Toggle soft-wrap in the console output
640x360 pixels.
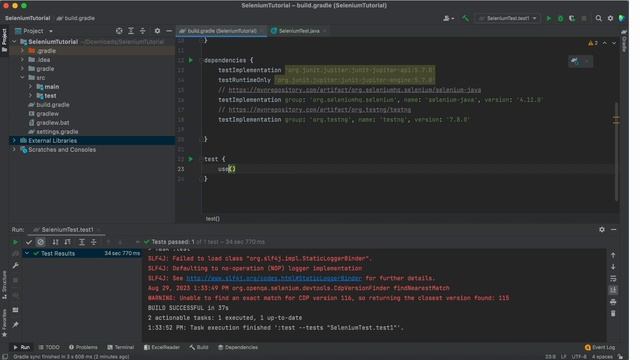613,278
